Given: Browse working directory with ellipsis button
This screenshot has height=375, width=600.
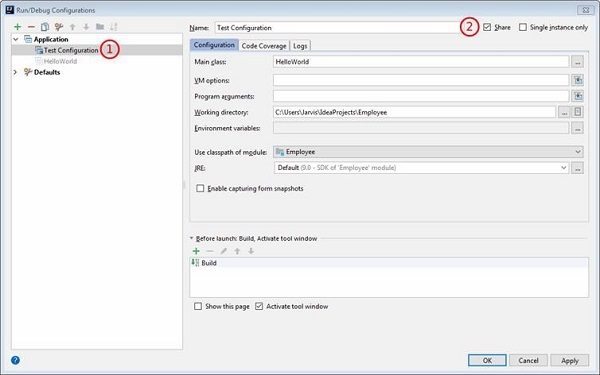Looking at the screenshot, I should tap(564, 112).
